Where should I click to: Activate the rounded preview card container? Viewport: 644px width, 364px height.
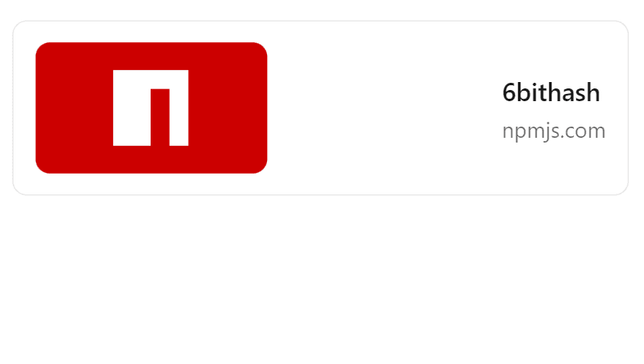click(x=320, y=108)
